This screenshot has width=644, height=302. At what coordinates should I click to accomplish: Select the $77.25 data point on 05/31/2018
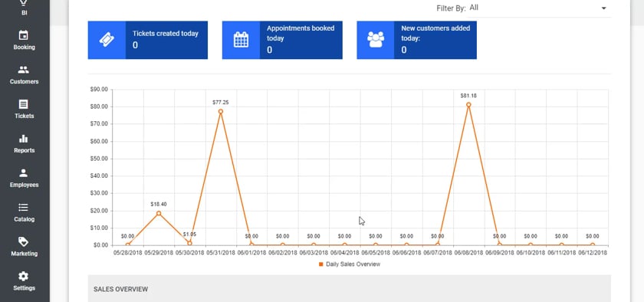[221, 111]
